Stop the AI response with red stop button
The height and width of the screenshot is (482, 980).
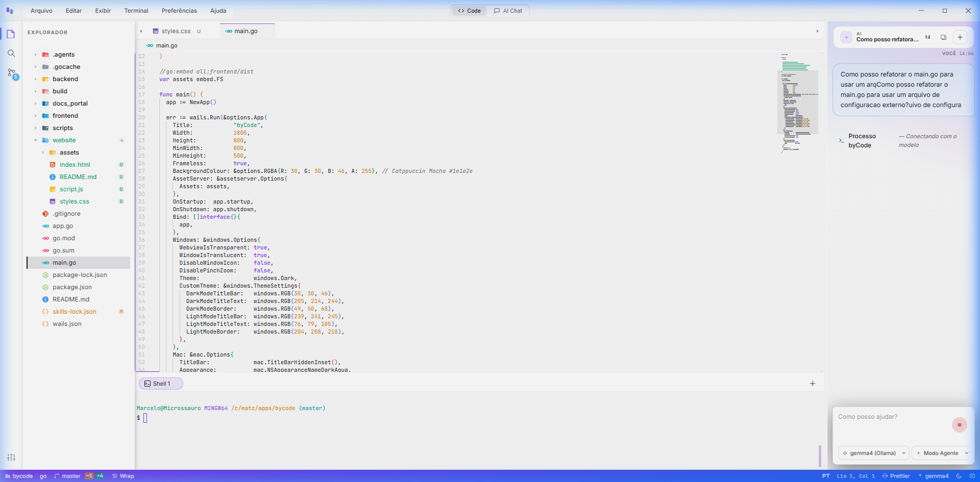(959, 425)
